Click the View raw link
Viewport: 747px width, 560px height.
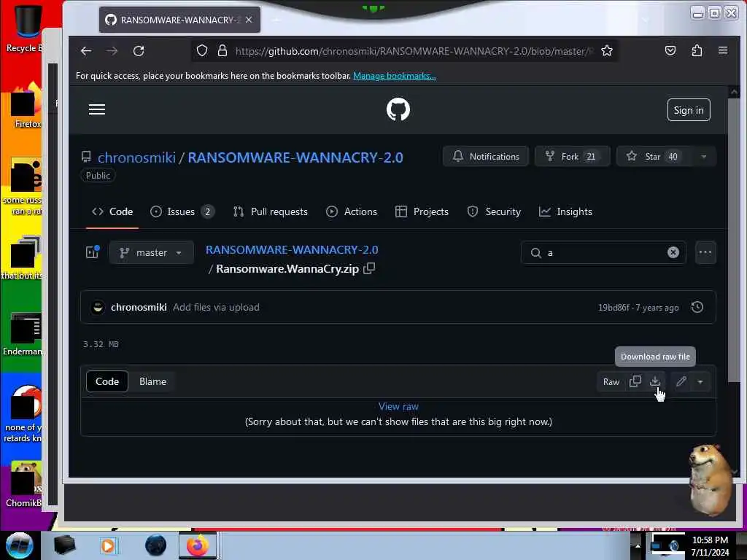pyautogui.click(x=398, y=406)
